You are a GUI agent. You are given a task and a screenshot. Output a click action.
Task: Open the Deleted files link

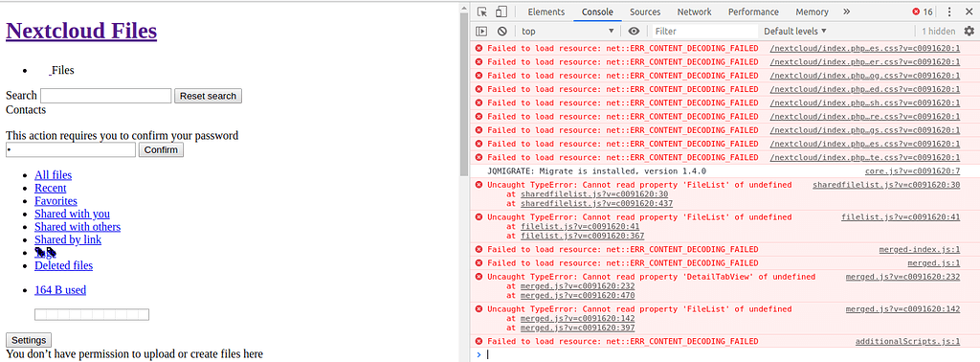pos(63,265)
